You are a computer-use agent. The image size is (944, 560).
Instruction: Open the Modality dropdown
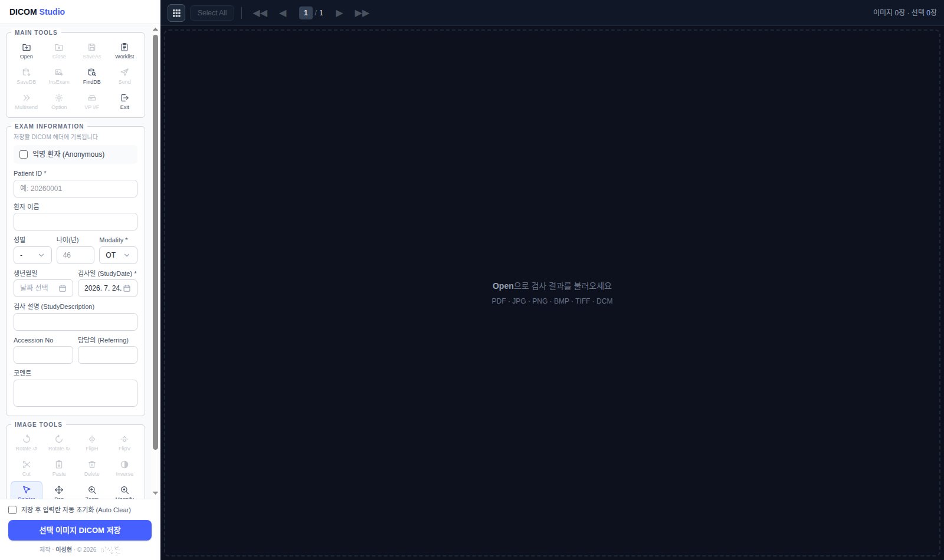[118, 255]
